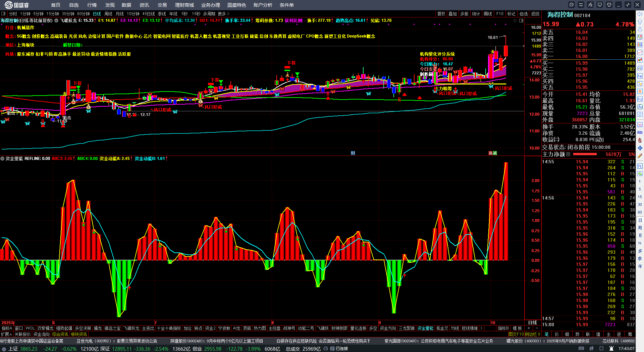The width and height of the screenshot is (644, 352).
Task: Switch to 1分钟 period
Action: coord(25,14)
